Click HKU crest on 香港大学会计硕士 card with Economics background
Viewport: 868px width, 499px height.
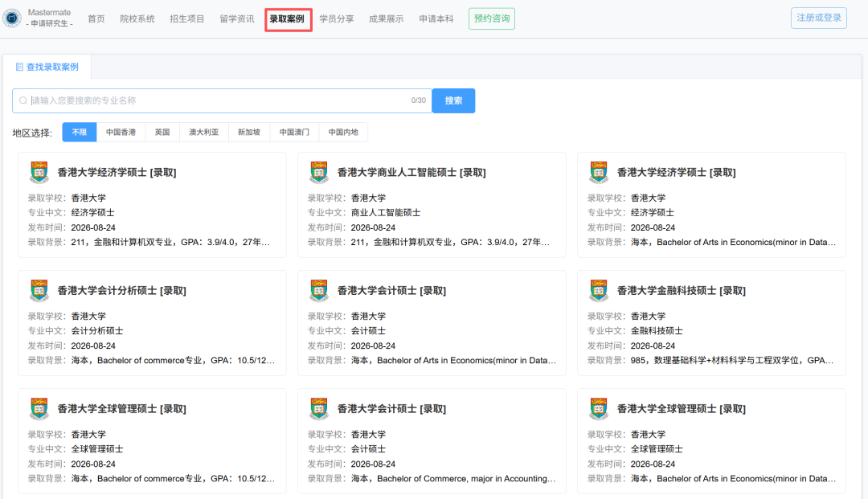[319, 291]
